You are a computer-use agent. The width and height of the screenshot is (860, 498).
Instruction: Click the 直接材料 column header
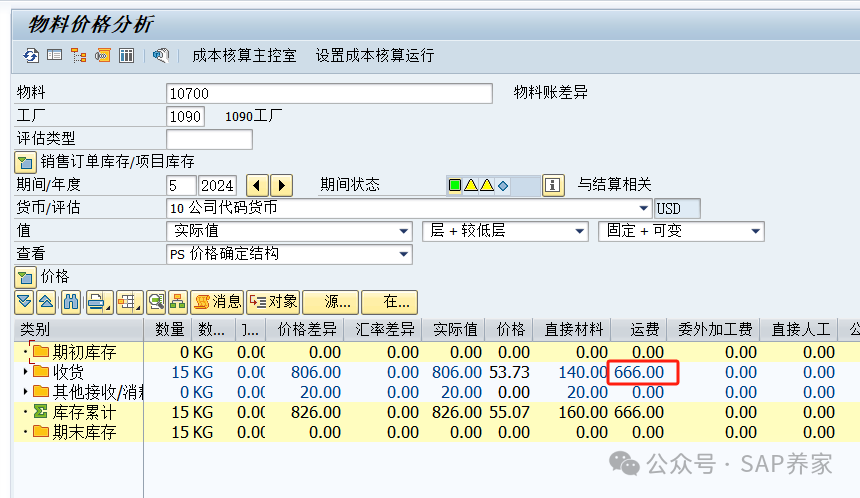572,330
